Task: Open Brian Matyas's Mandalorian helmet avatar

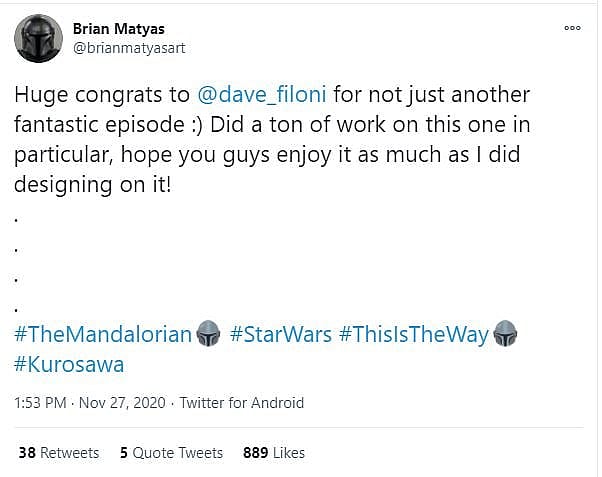Action: pos(38,38)
